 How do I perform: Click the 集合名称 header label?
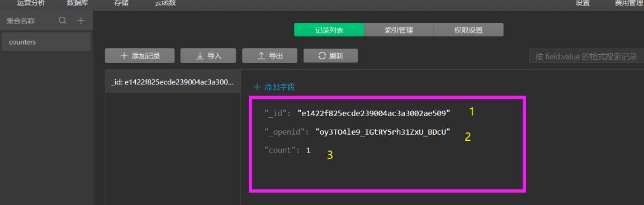pyautogui.click(x=21, y=21)
